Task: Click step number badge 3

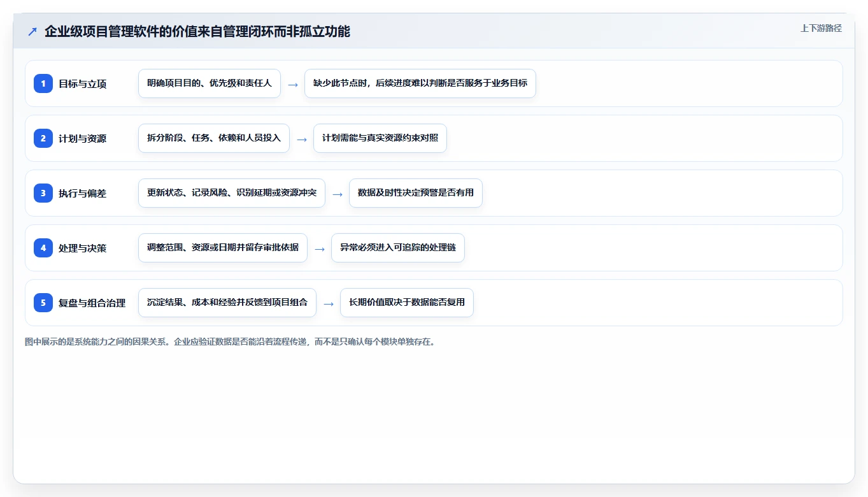Action: pos(43,193)
